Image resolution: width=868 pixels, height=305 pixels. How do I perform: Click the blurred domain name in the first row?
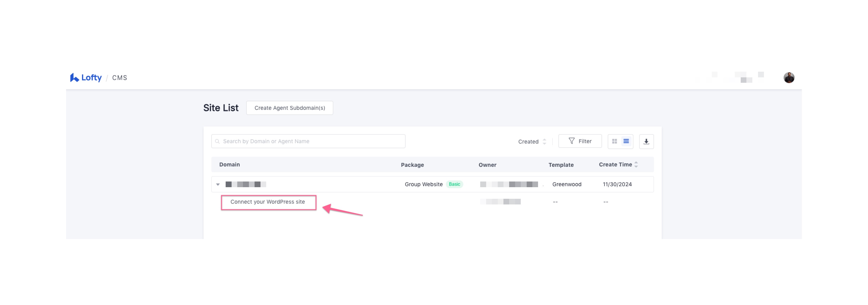pyautogui.click(x=246, y=185)
